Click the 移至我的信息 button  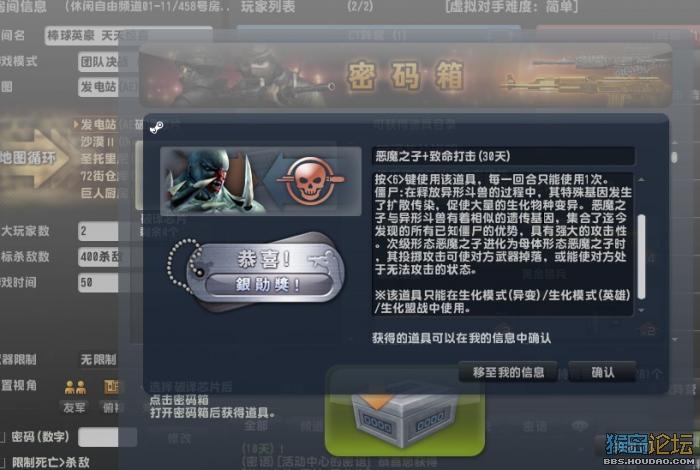click(508, 372)
